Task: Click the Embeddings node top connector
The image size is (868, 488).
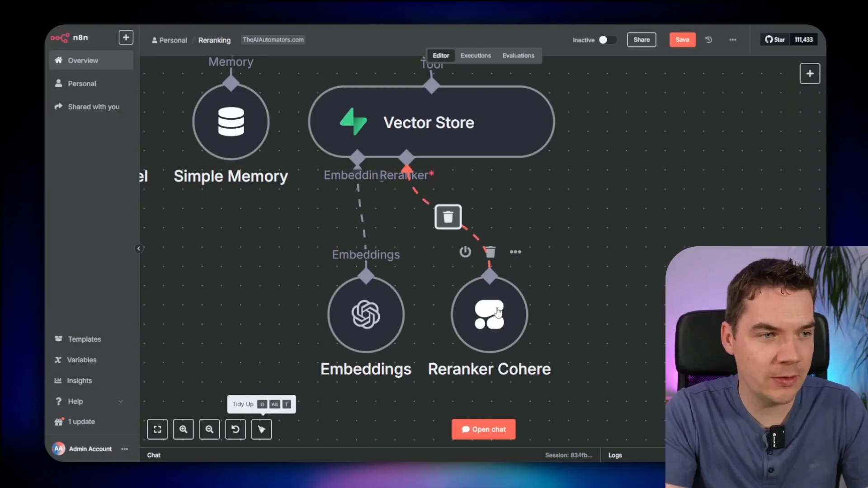Action: click(366, 276)
